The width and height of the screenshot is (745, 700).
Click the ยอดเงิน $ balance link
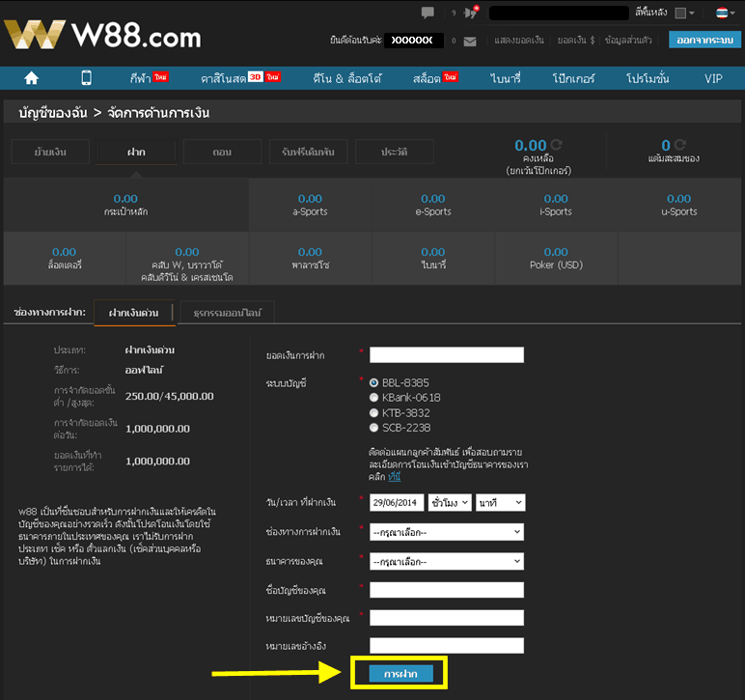point(576,41)
